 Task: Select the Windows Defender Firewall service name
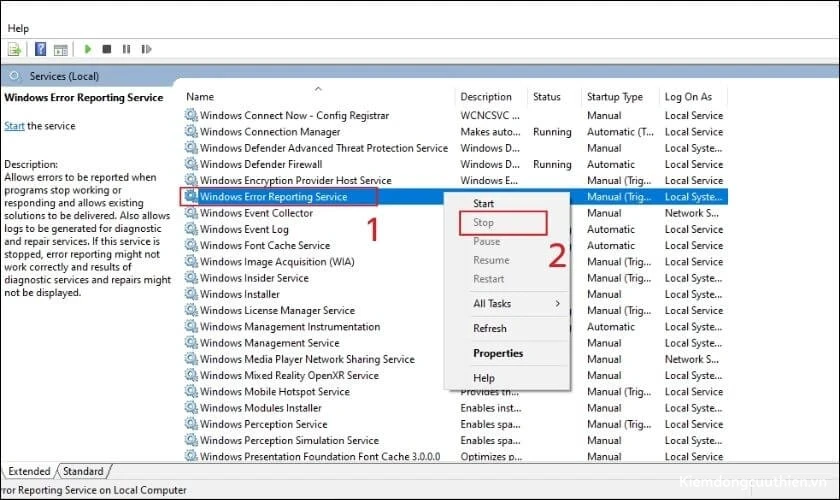(x=261, y=164)
